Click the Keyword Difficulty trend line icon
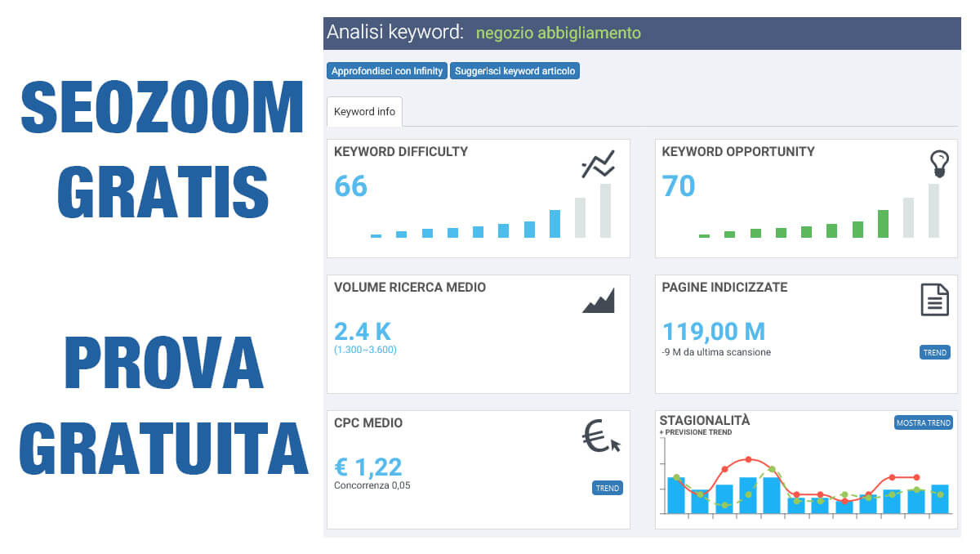The width and height of the screenshot is (980, 554). pyautogui.click(x=598, y=165)
